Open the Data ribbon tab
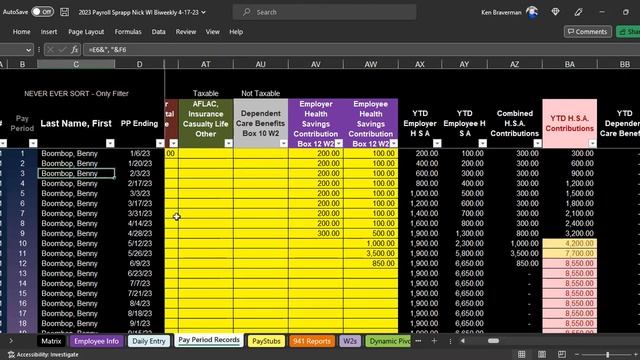This screenshot has width=640, height=360. tap(158, 32)
